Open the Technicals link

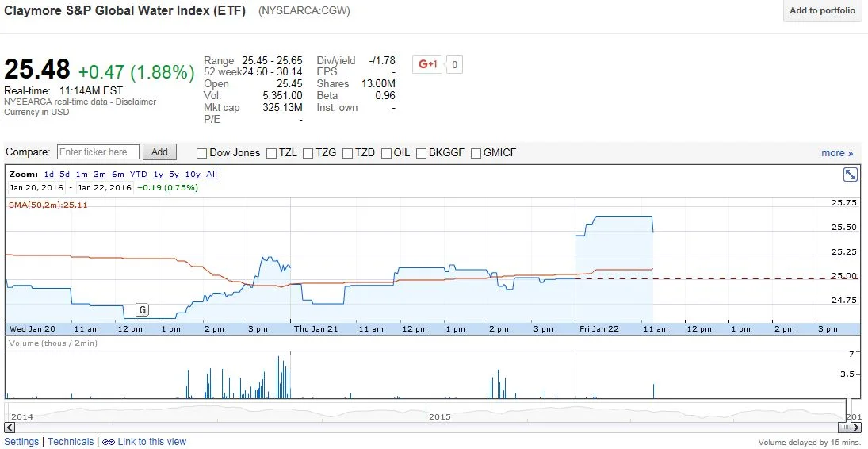pos(71,442)
